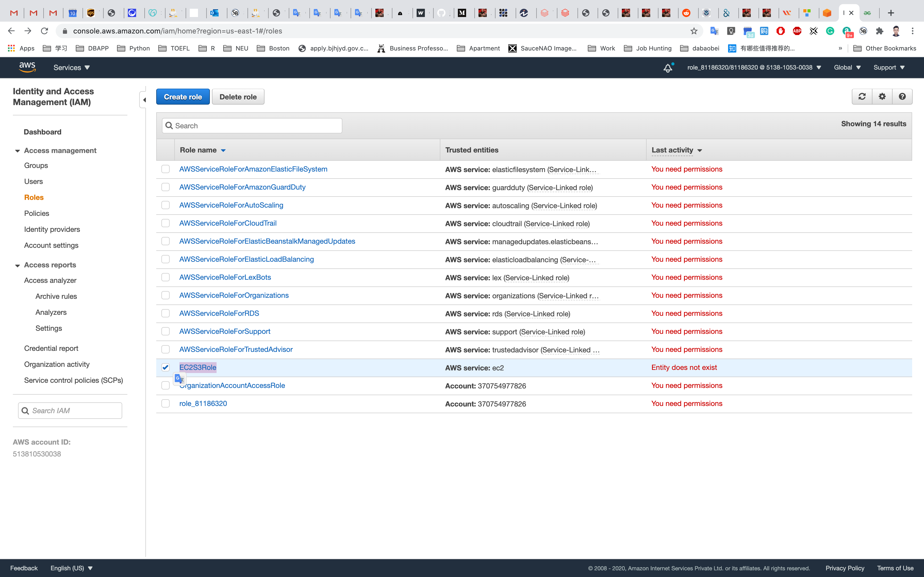Image resolution: width=924 pixels, height=577 pixels.
Task: Collapse the IAM navigation sidebar arrow
Action: click(x=144, y=100)
